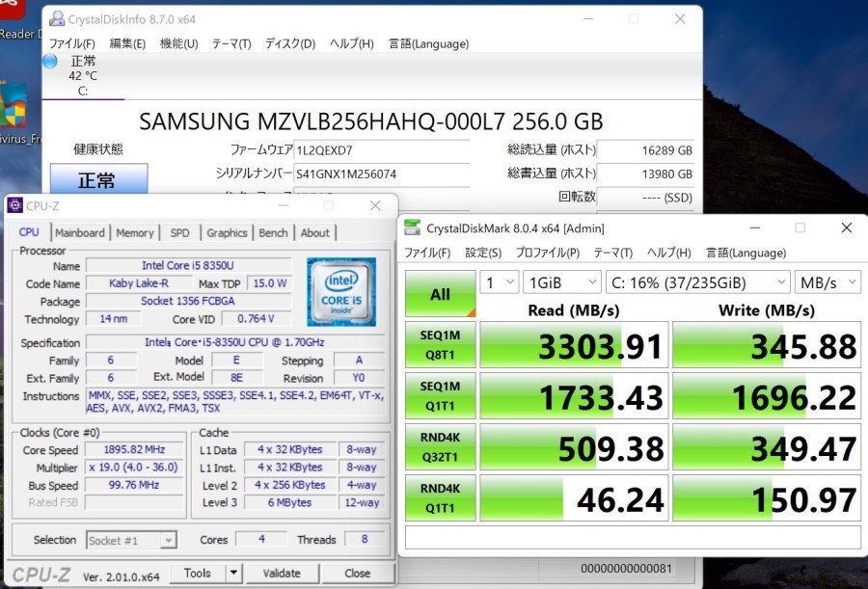Expand the MB/s unit dropdown
Image resolution: width=868 pixels, height=589 pixels.
click(x=828, y=282)
